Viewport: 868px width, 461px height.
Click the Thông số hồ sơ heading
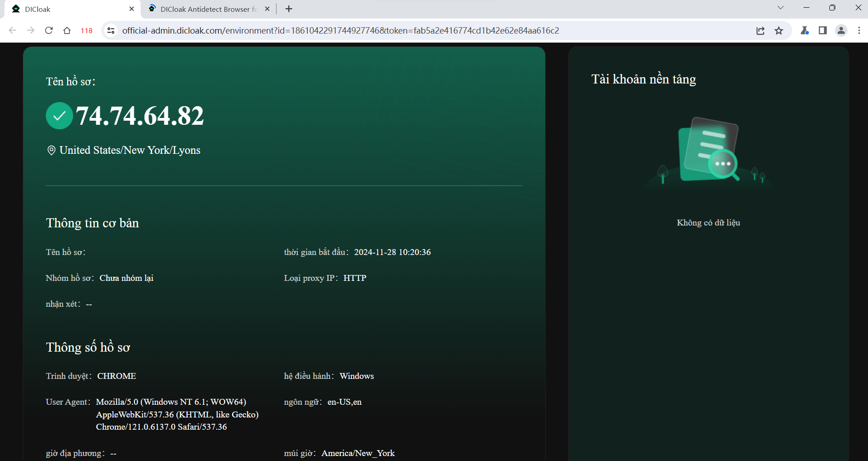tap(88, 347)
